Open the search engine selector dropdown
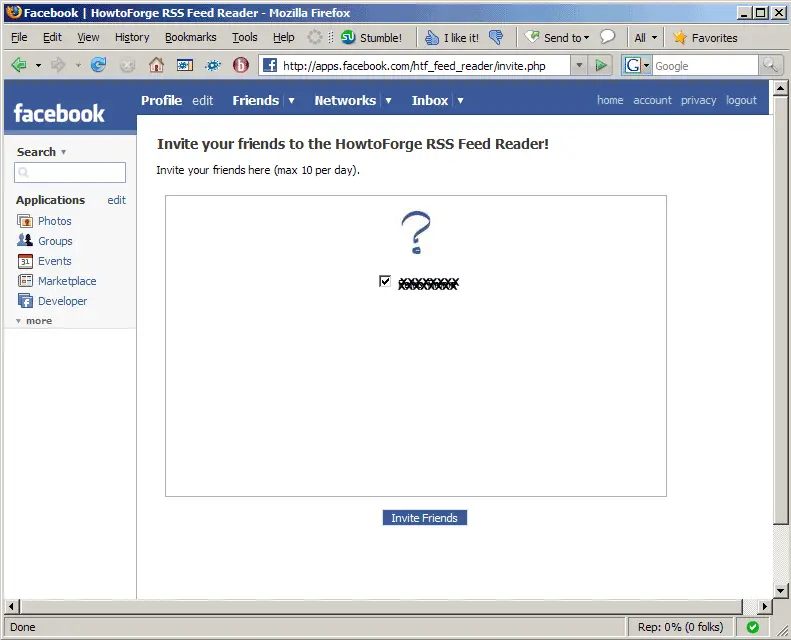Viewport: 791px width, 640px height. (x=637, y=65)
